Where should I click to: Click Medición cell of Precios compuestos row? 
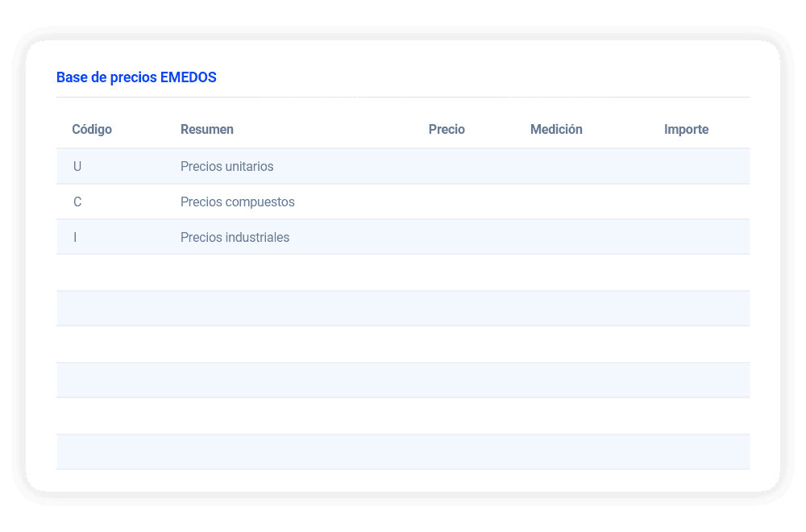[x=556, y=202]
